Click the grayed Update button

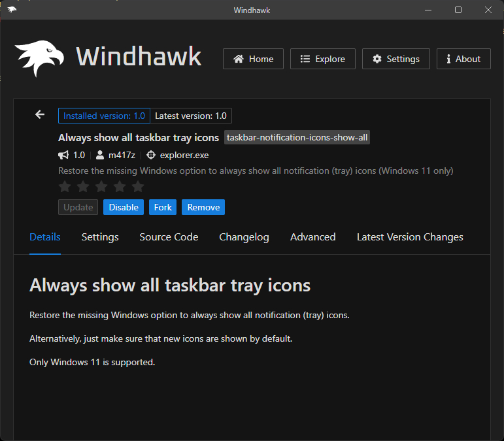(x=78, y=207)
